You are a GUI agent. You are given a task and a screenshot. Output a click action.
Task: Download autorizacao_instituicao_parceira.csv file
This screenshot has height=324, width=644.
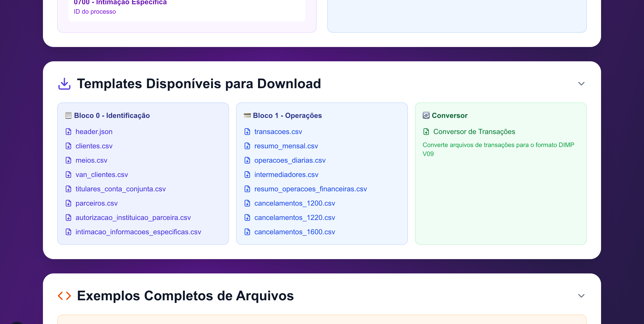(x=133, y=218)
